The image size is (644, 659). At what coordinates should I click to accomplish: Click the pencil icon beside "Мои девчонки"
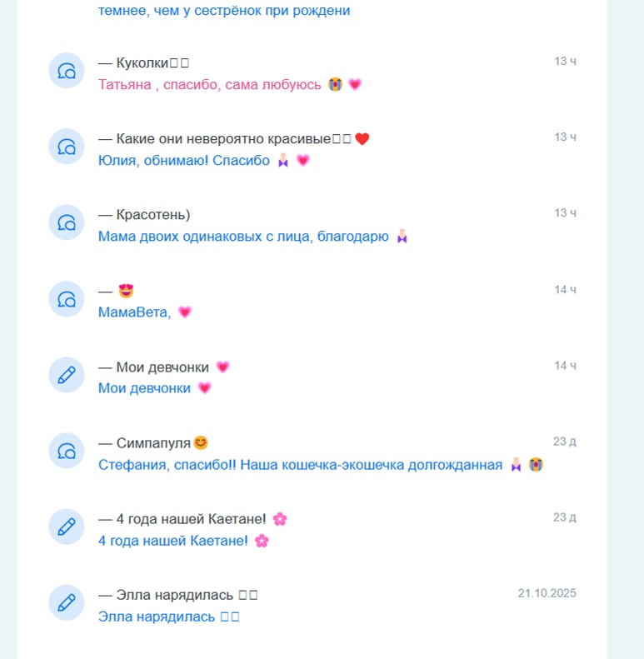pos(67,375)
